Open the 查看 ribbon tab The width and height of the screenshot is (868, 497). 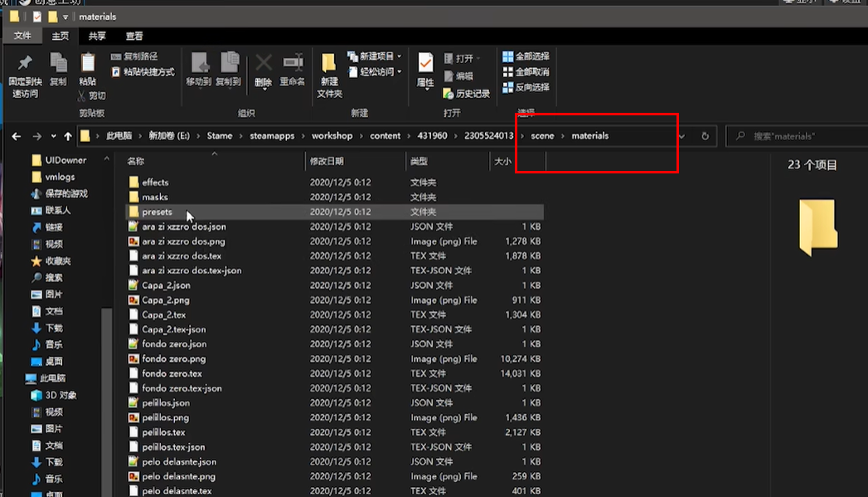point(134,37)
